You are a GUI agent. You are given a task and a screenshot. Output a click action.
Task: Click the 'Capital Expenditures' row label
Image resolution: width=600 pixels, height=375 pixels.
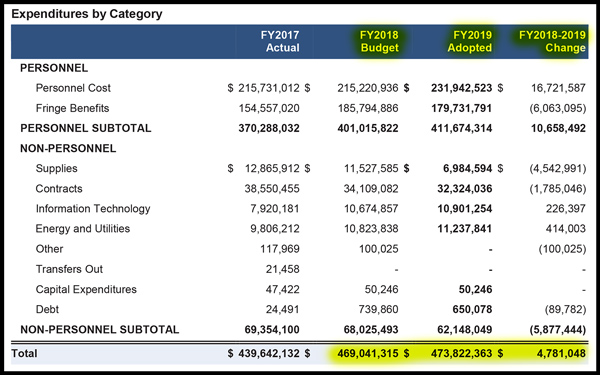86,289
